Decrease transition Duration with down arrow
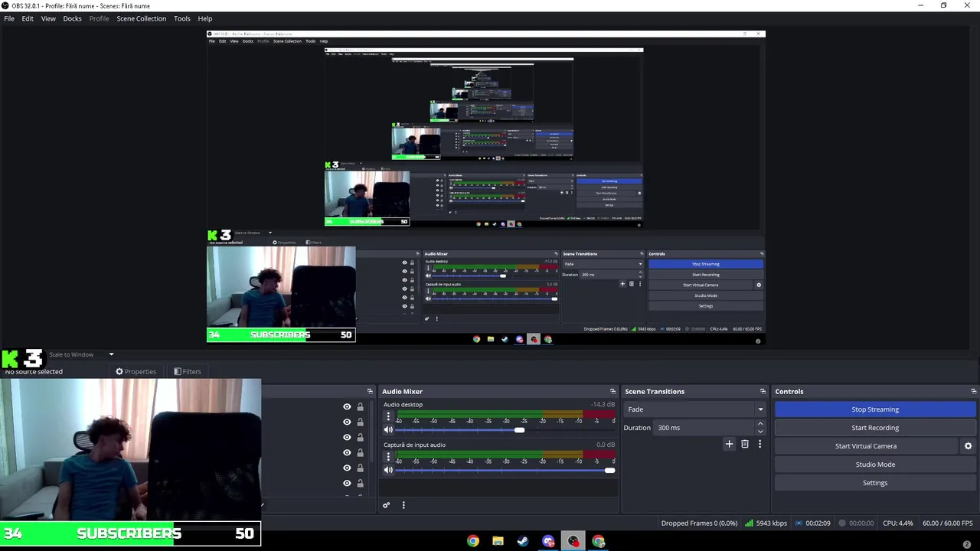Screen dimensions: 980x551 [760, 432]
